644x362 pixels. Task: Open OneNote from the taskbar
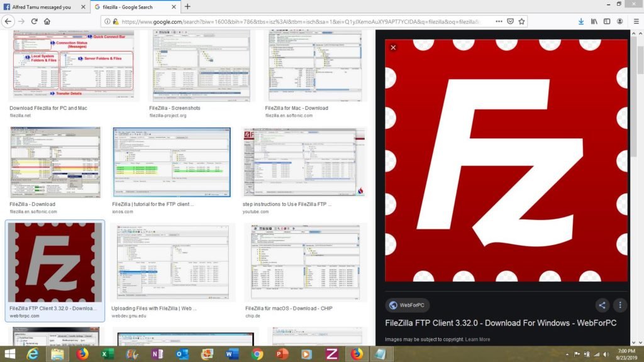pos(157,354)
